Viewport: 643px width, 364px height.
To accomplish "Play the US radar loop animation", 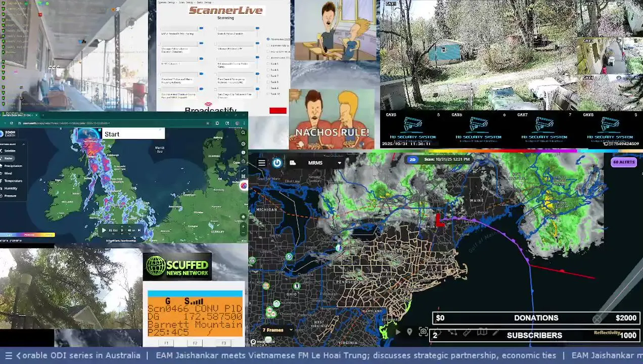I will point(398,332).
